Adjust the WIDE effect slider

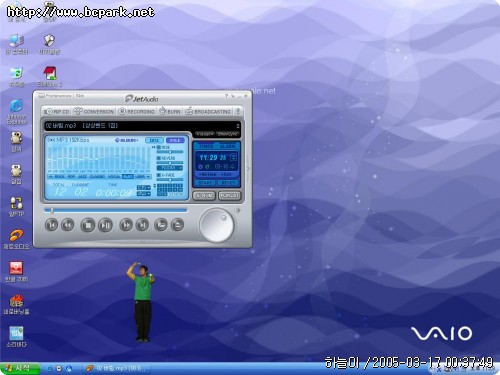pyautogui.click(x=170, y=152)
